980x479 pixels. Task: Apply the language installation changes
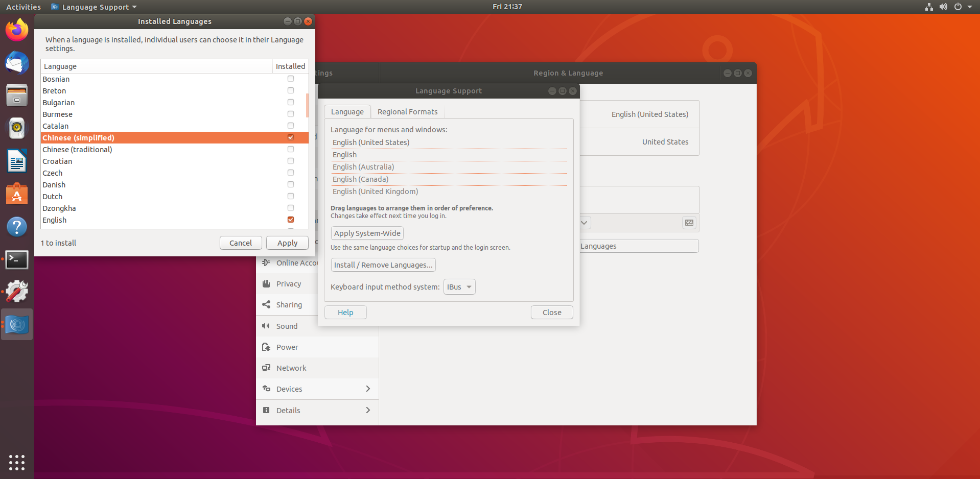pos(287,243)
